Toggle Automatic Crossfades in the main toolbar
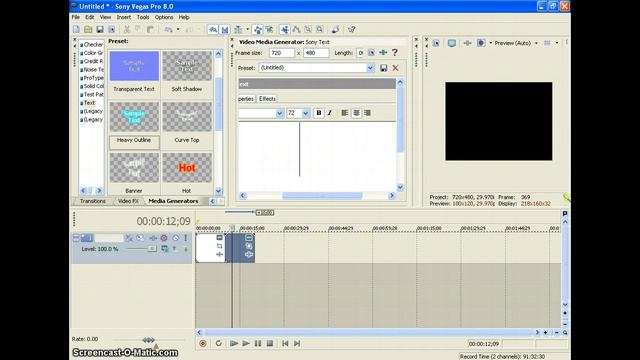Viewport: 640px width, 360px height. (x=225, y=29)
